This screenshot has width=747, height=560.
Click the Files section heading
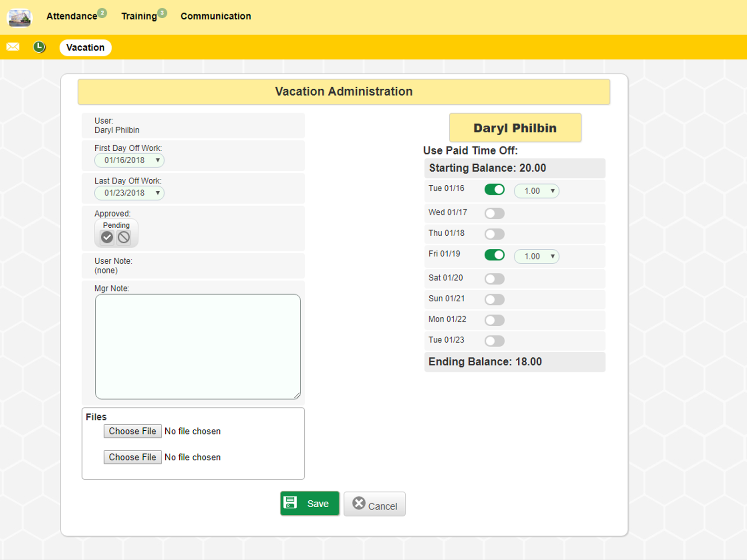(x=96, y=417)
